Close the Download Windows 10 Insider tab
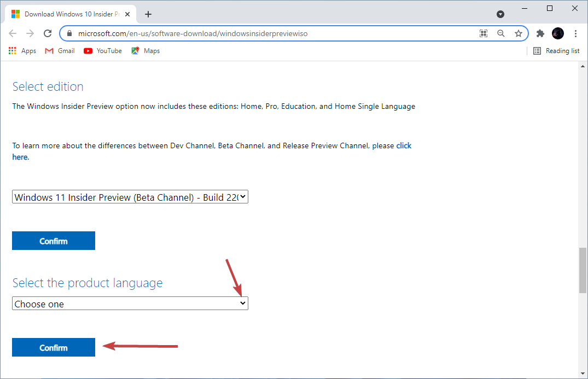 pyautogui.click(x=127, y=14)
